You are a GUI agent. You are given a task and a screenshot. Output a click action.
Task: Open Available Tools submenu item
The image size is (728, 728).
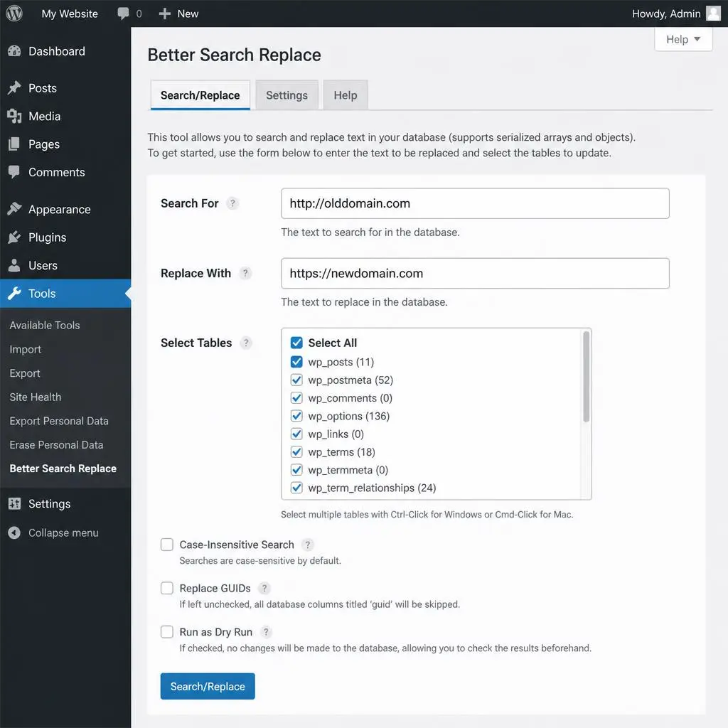coord(45,325)
